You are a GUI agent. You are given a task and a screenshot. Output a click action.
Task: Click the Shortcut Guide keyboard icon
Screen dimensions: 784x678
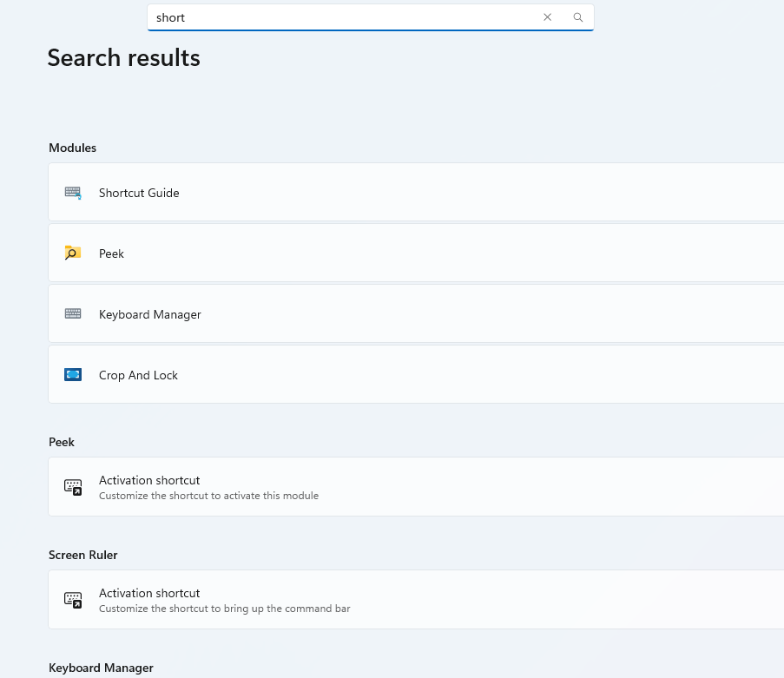point(73,192)
